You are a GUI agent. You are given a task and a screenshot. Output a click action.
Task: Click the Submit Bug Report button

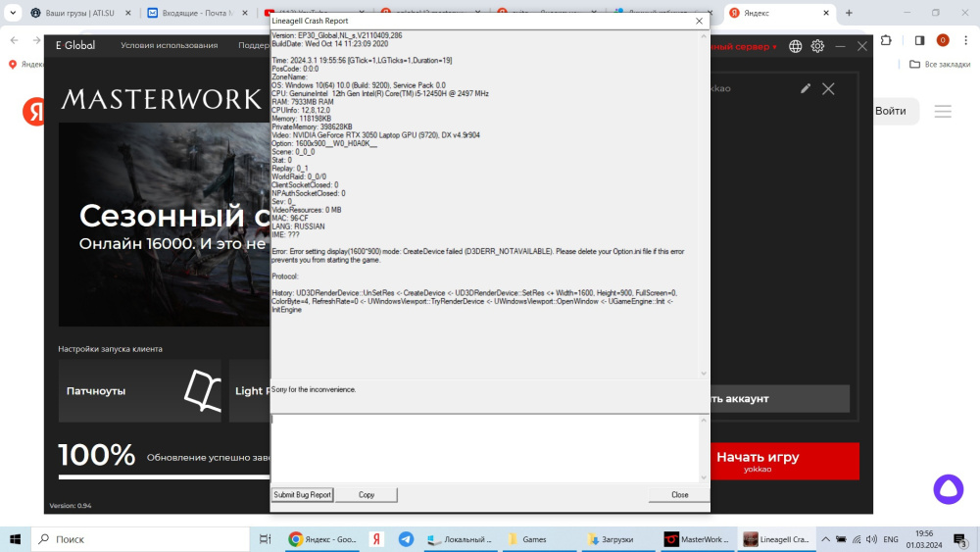pyautogui.click(x=302, y=495)
